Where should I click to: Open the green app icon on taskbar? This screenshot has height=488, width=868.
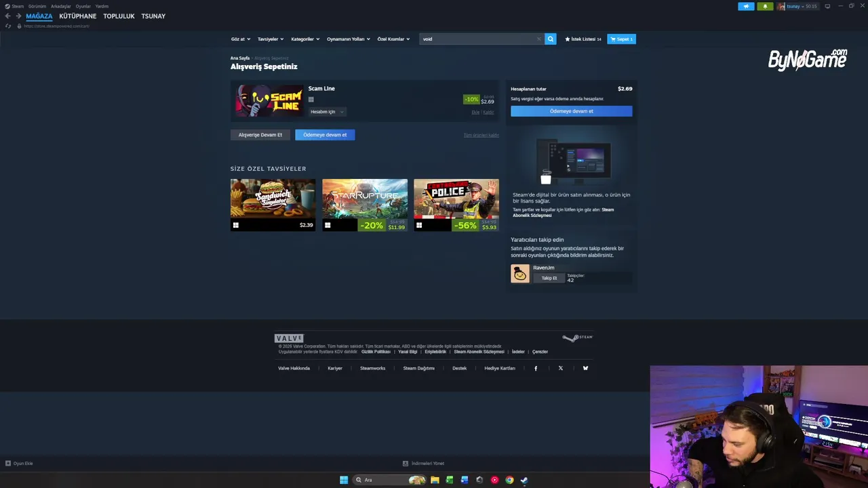point(450,480)
